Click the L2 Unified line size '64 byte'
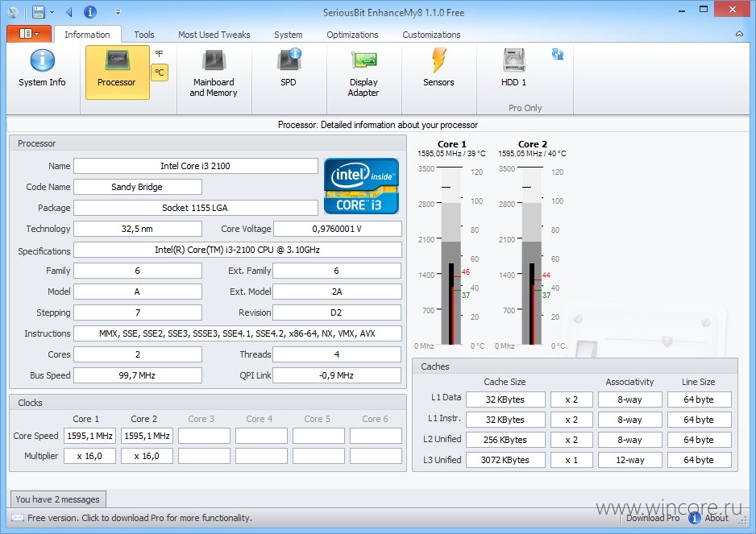Viewport: 756px width, 534px height. [x=699, y=440]
